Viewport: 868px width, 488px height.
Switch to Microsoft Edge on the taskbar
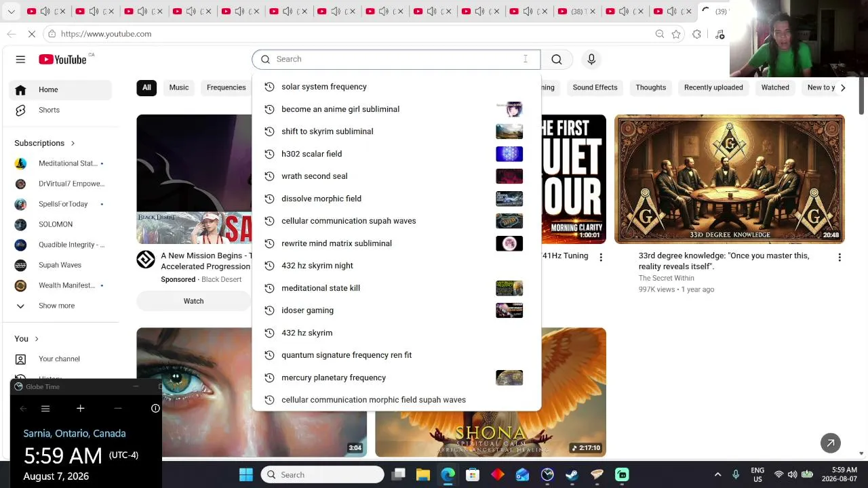pos(448,474)
